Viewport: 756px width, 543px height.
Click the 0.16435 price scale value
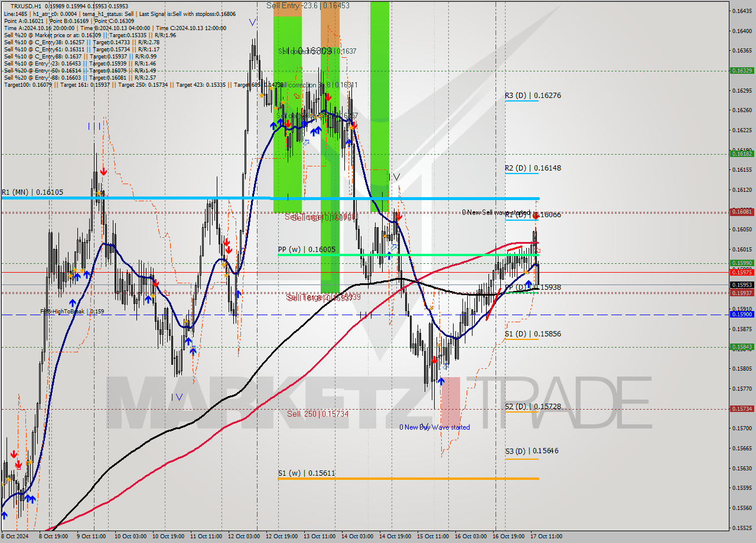[742, 11]
